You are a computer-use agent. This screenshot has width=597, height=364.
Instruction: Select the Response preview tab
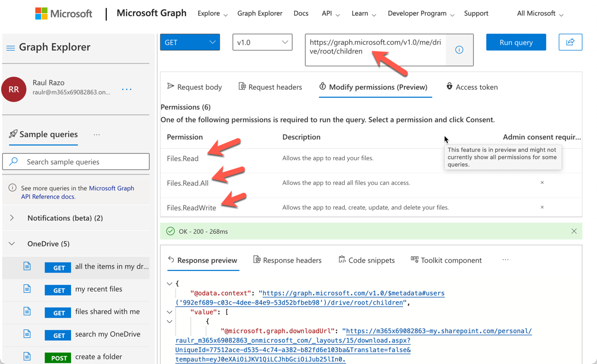[x=202, y=260]
